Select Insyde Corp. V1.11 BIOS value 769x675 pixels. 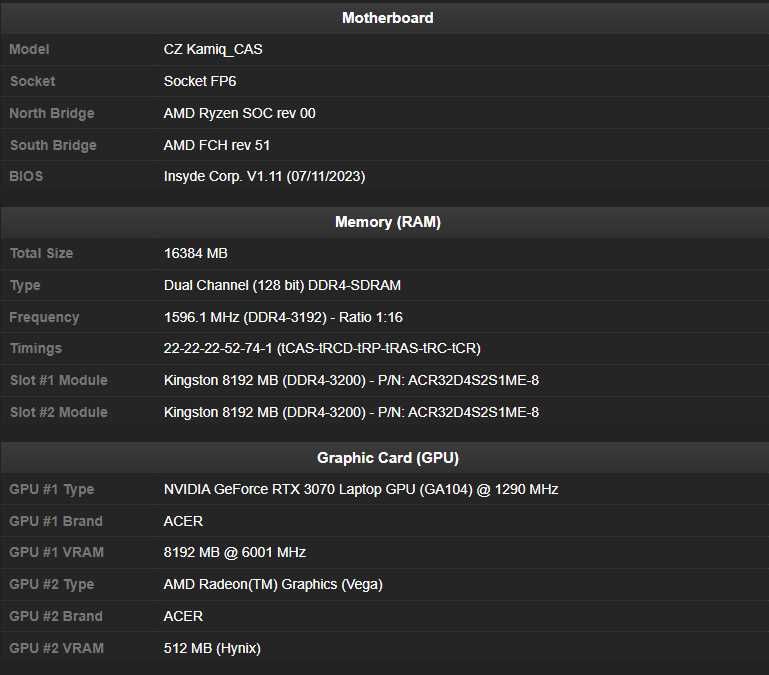tap(264, 177)
